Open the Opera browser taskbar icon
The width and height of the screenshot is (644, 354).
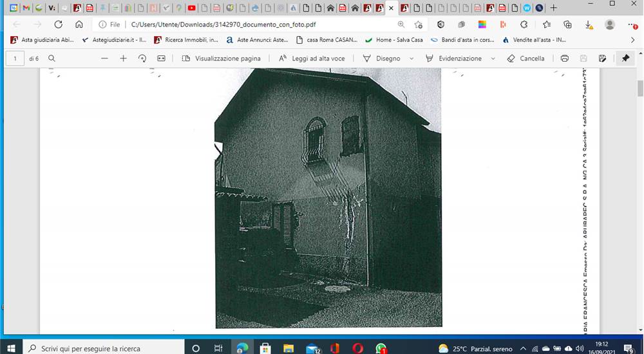point(357,349)
